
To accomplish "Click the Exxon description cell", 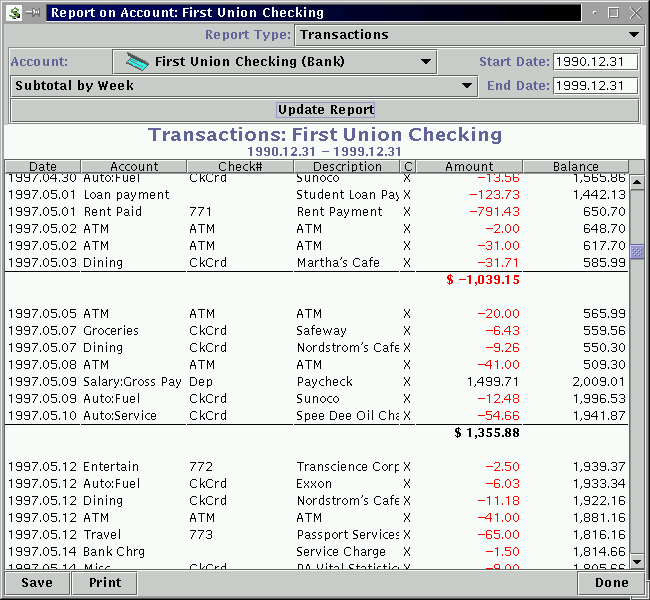I will (314, 484).
